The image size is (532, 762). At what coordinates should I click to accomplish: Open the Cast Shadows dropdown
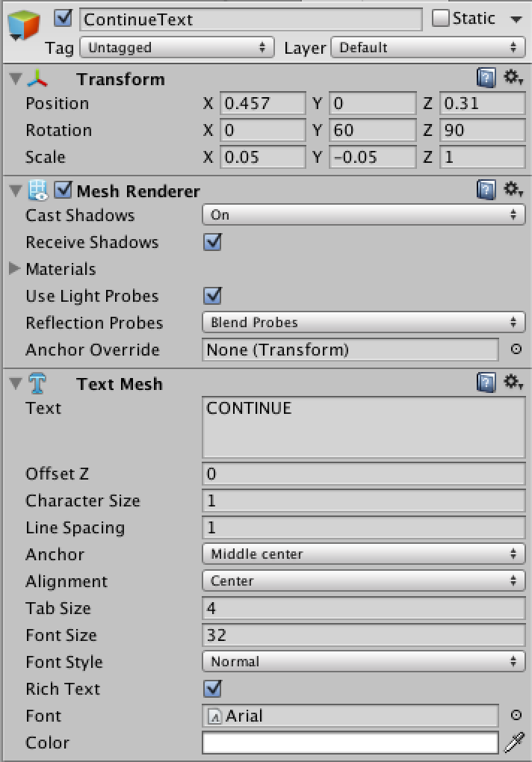(363, 215)
